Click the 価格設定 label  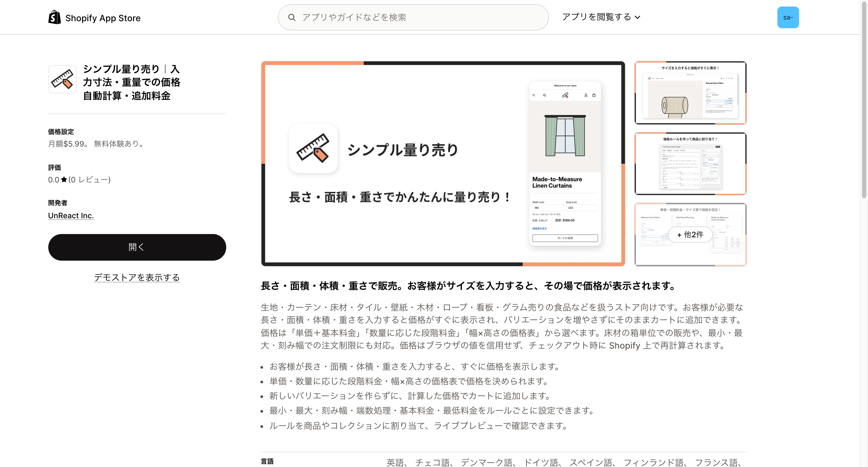(61, 132)
